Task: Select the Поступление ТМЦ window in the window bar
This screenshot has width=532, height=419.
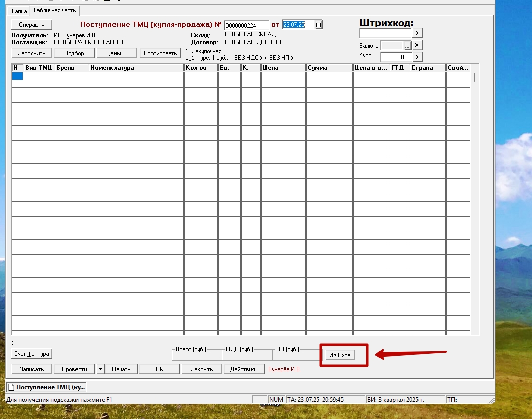Action: point(46,387)
